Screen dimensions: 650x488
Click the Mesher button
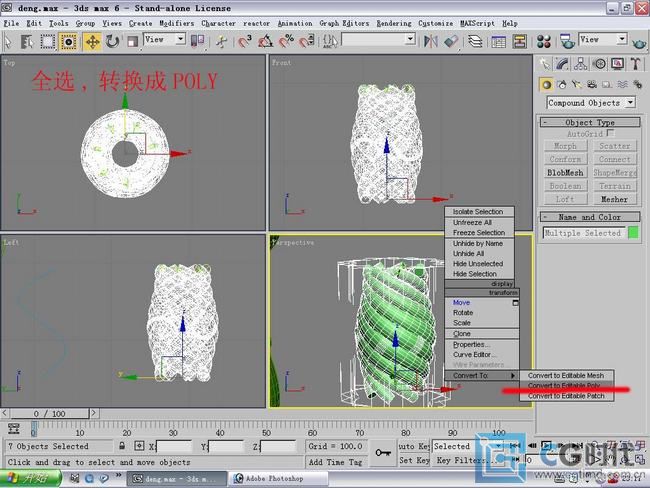point(614,199)
